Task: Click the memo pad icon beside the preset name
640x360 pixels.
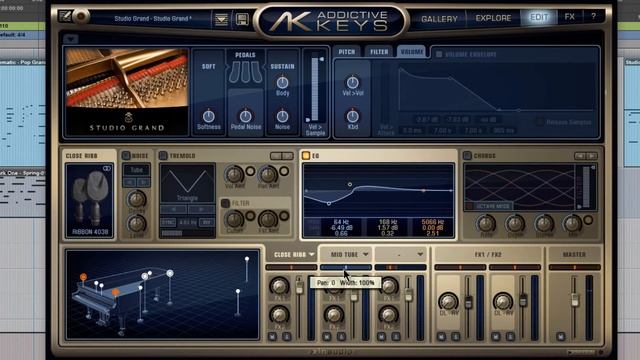Action: pyautogui.click(x=65, y=16)
